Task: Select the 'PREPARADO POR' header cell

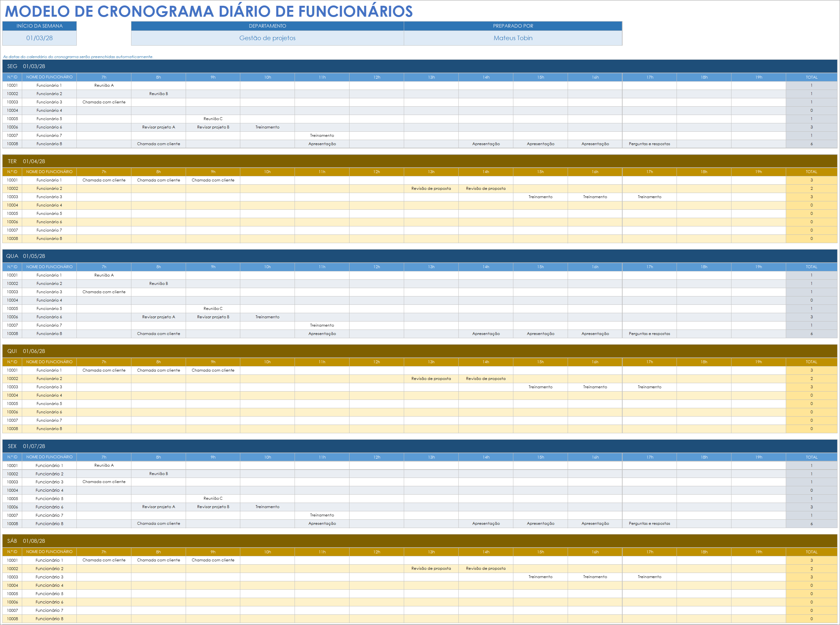Action: tap(513, 26)
